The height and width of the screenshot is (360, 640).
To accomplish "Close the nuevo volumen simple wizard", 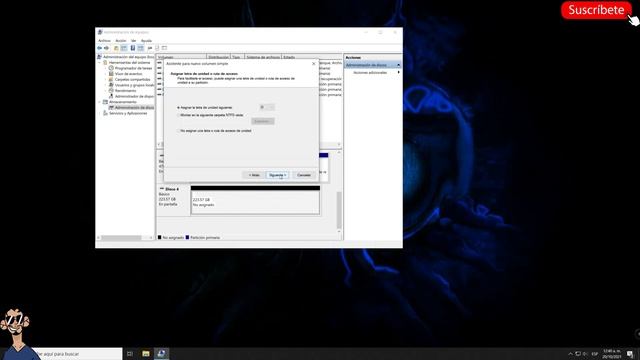I will [x=313, y=64].
